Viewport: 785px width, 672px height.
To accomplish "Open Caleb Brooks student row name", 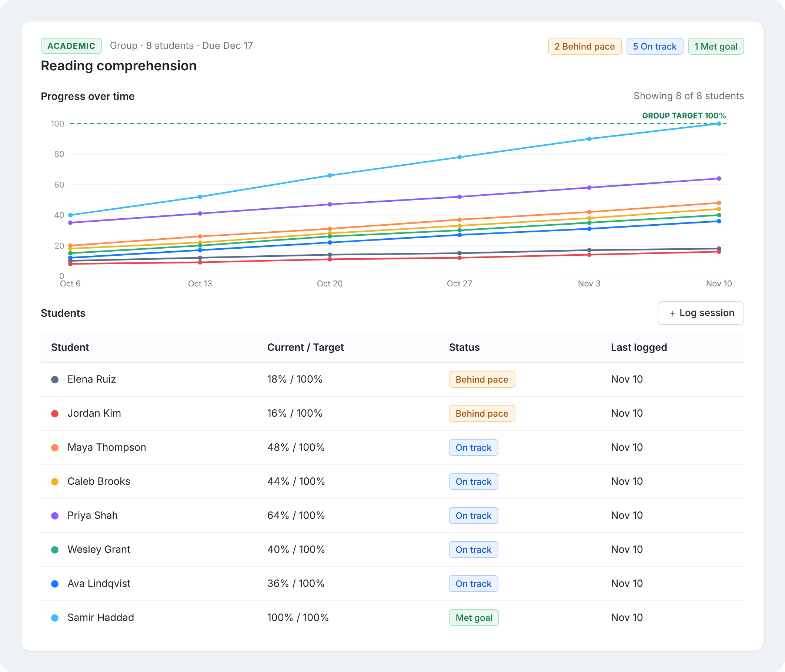I will (99, 481).
